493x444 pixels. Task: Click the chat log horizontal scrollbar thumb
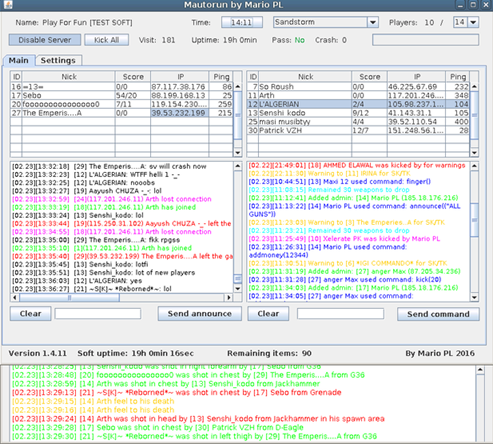(69, 297)
